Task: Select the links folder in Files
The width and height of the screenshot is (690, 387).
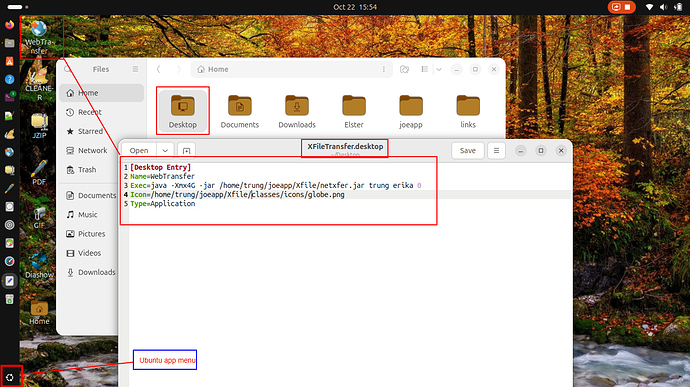Action: [x=468, y=112]
